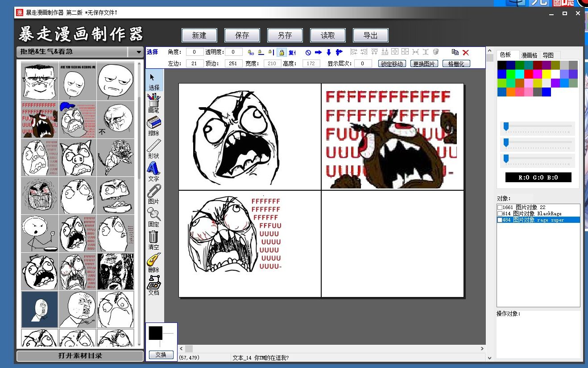Click the 新建 button

[199, 35]
